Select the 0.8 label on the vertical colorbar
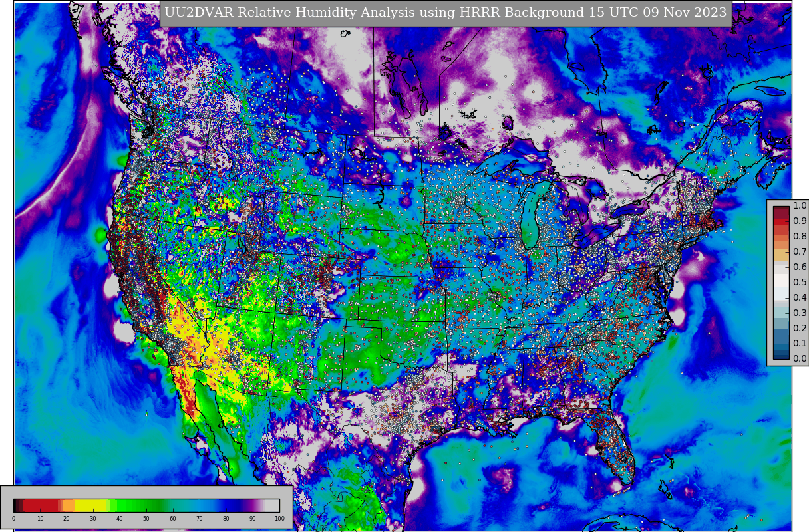The height and width of the screenshot is (532, 809). (x=799, y=237)
